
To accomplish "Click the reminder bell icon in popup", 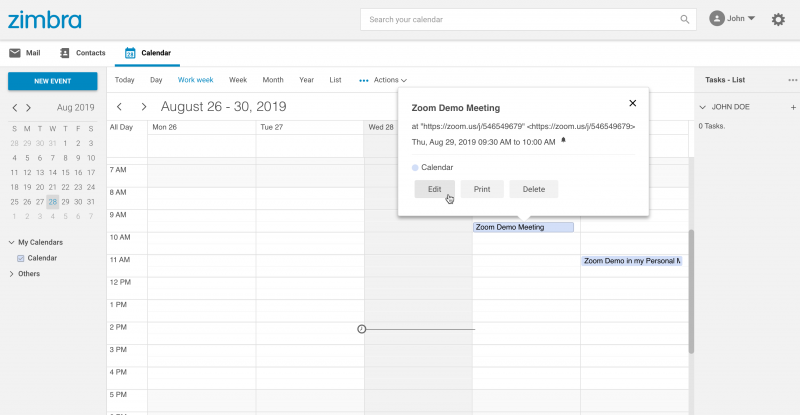I will coord(564,140).
